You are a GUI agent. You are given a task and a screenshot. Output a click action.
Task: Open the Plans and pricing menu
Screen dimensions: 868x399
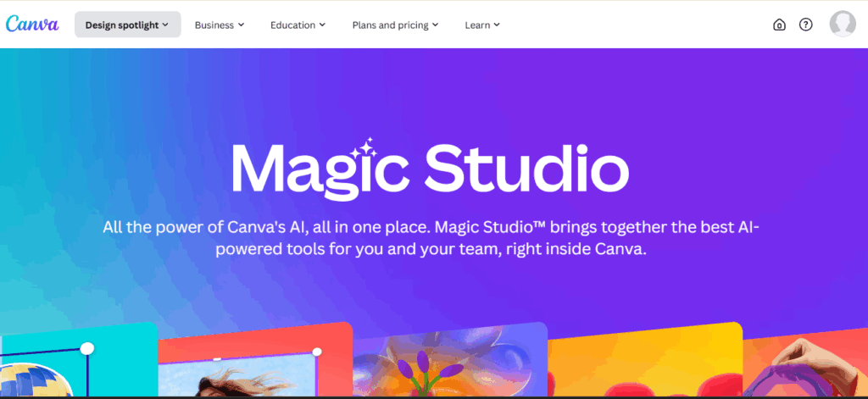click(395, 25)
